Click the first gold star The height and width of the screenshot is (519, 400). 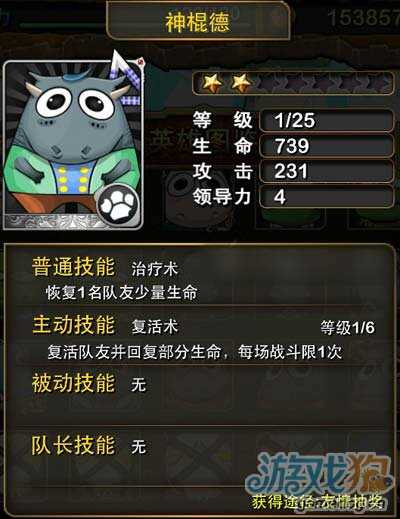[x=212, y=82]
